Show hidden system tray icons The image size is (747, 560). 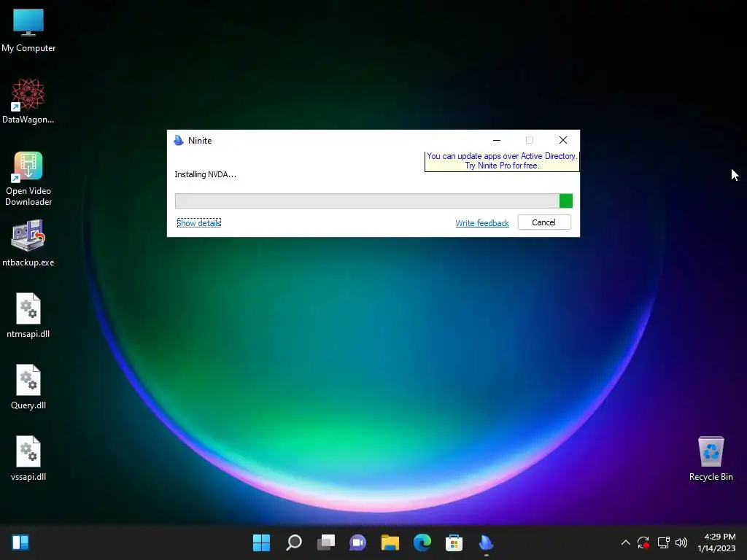[x=625, y=542]
